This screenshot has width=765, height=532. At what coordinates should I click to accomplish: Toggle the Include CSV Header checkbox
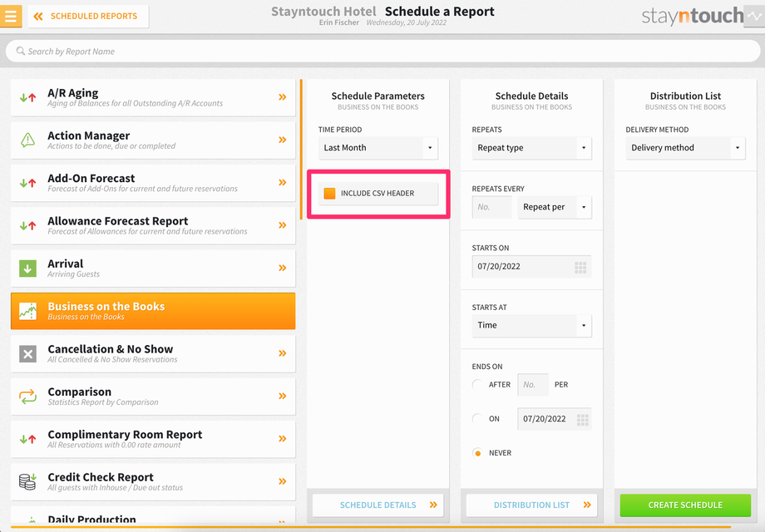330,193
